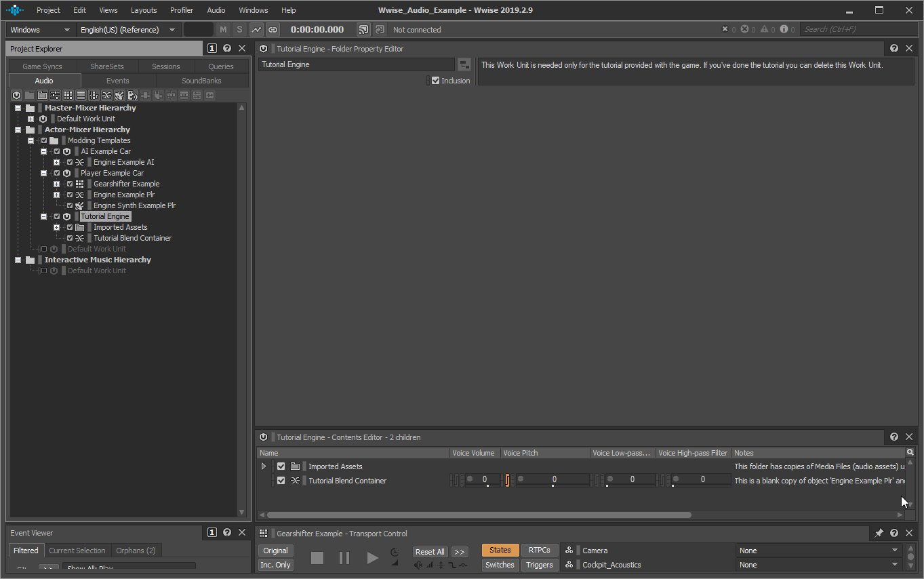Show Triggers in Transport Control

point(540,564)
